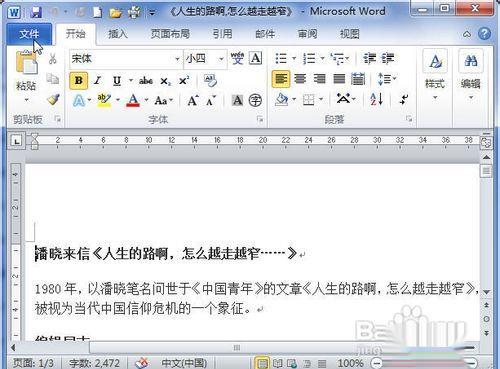Click the Distributed alignment icon

point(358,79)
